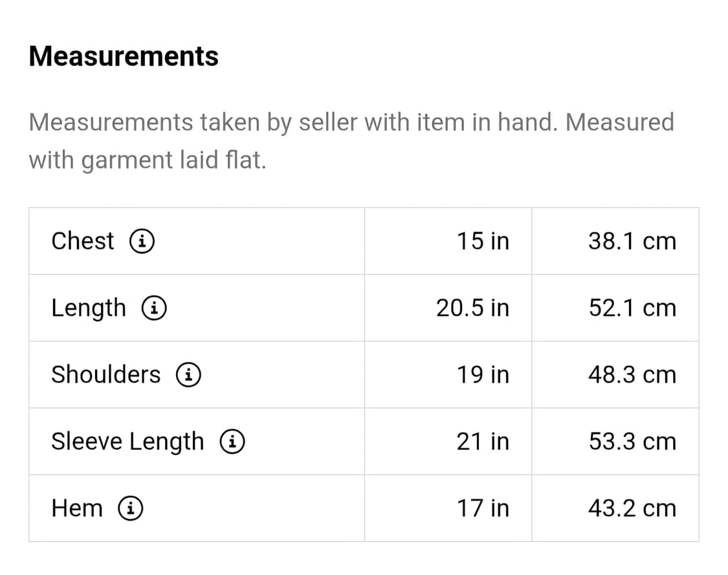
Task: Open the Length measurement info icon
Action: click(155, 308)
